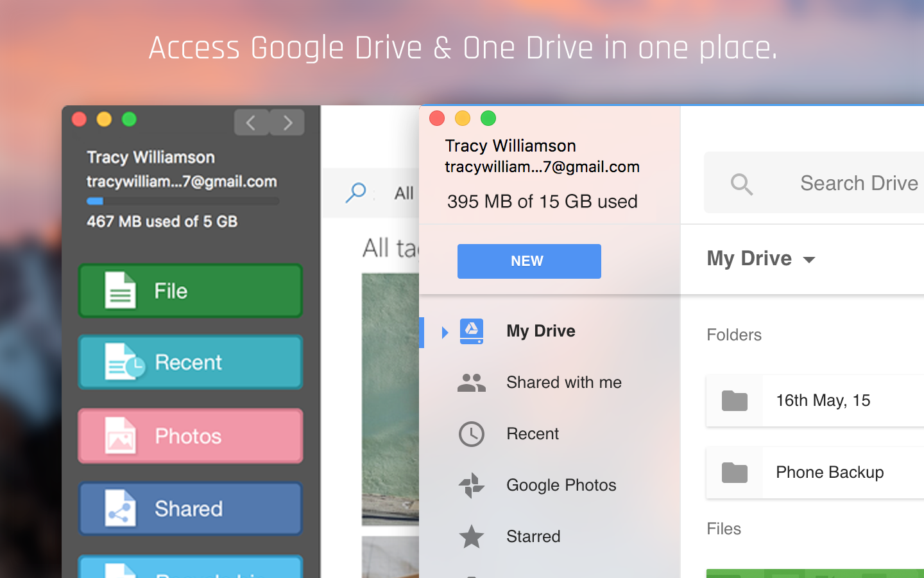Viewport: 924px width, 578px height.
Task: Click the Recent clock icon in Google Drive
Action: point(472,434)
